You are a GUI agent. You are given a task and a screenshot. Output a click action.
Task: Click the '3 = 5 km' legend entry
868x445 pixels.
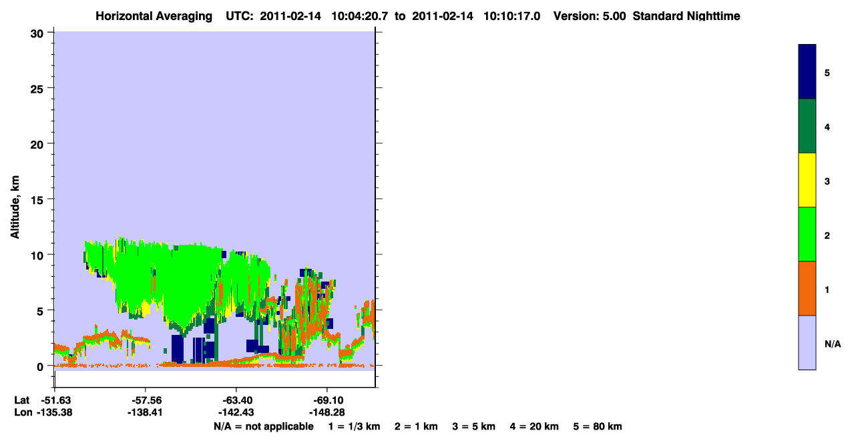474,427
